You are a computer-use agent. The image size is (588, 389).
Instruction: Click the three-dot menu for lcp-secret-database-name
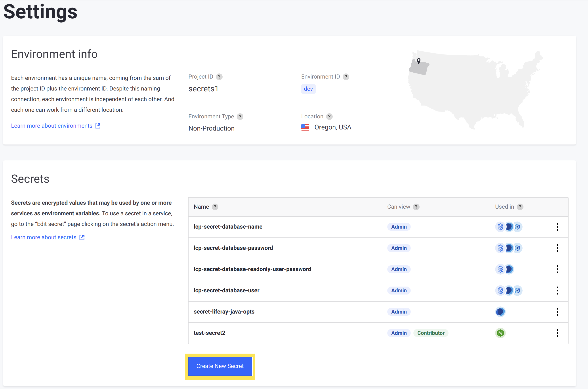(x=557, y=227)
